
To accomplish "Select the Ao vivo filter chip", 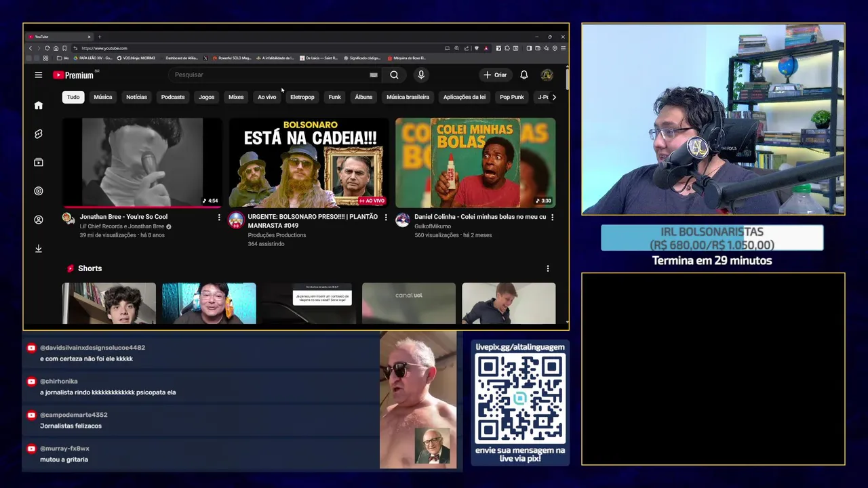I will (267, 97).
